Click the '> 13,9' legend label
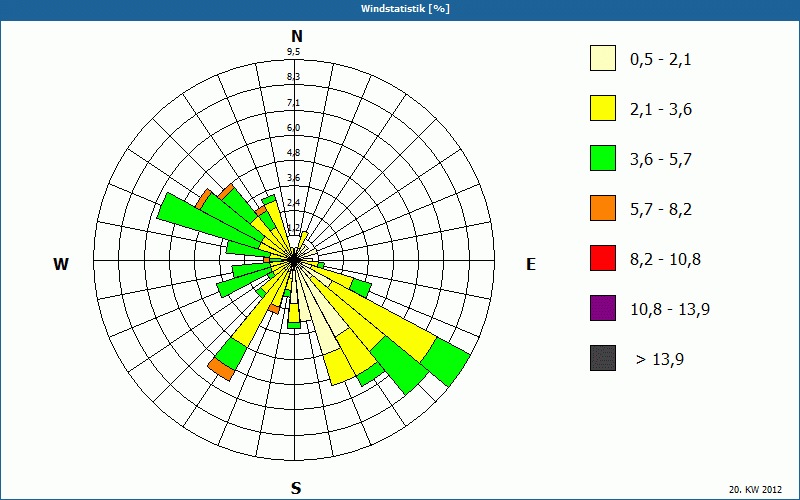This screenshot has width=800, height=500. coord(660,360)
